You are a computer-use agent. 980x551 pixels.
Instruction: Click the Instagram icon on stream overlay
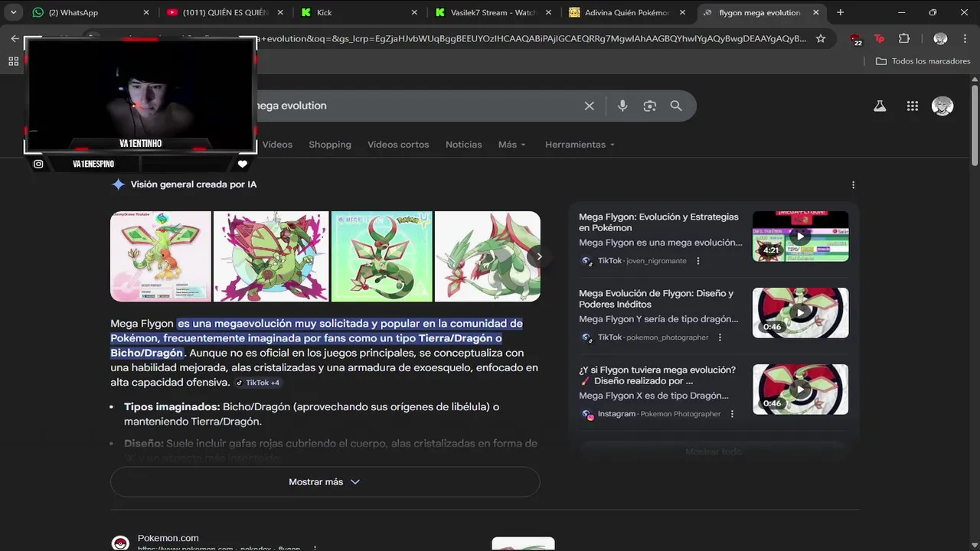point(38,164)
